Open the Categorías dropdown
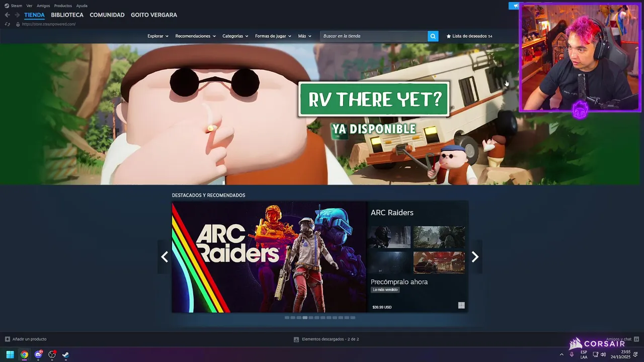 [235, 36]
